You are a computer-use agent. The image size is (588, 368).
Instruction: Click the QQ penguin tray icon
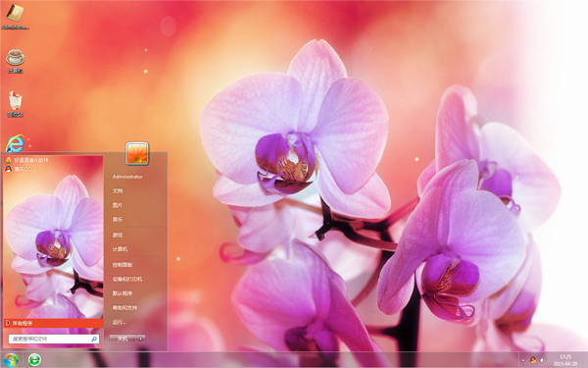click(533, 360)
